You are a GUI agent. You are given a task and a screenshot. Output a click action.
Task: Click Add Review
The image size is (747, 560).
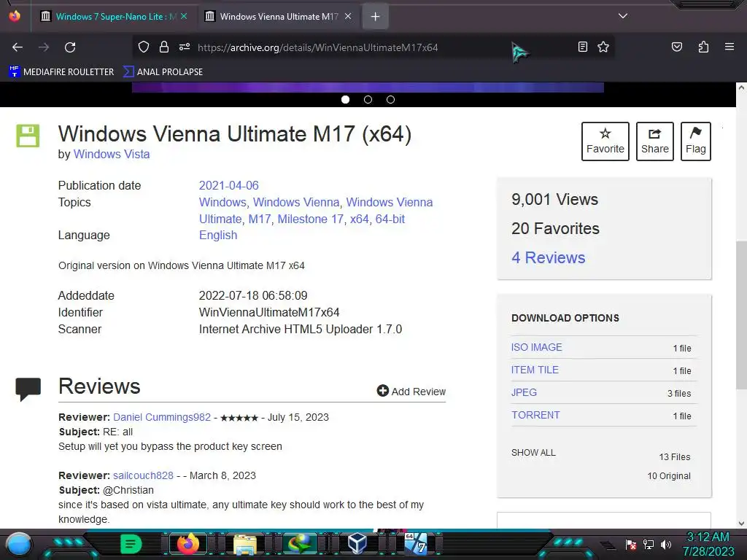coord(411,392)
